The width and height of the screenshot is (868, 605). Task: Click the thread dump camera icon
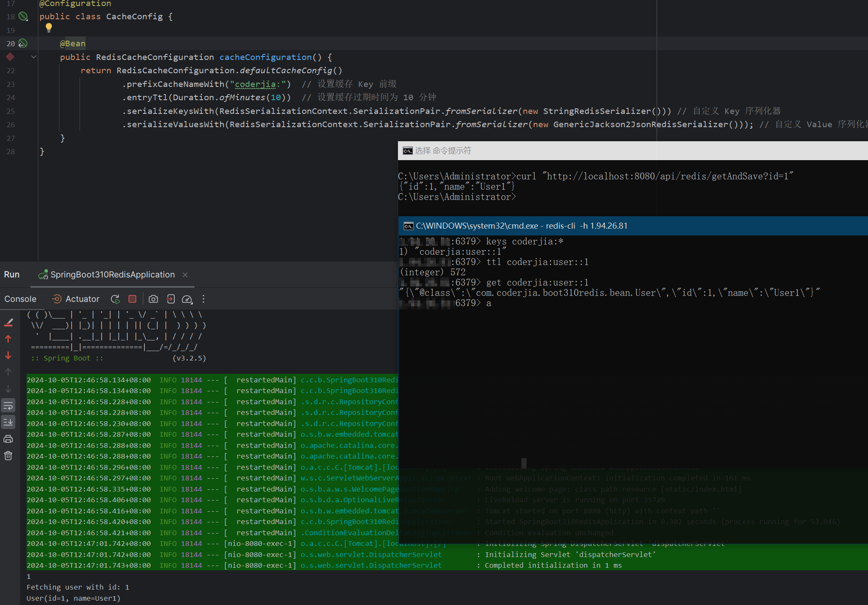pyautogui.click(x=153, y=299)
